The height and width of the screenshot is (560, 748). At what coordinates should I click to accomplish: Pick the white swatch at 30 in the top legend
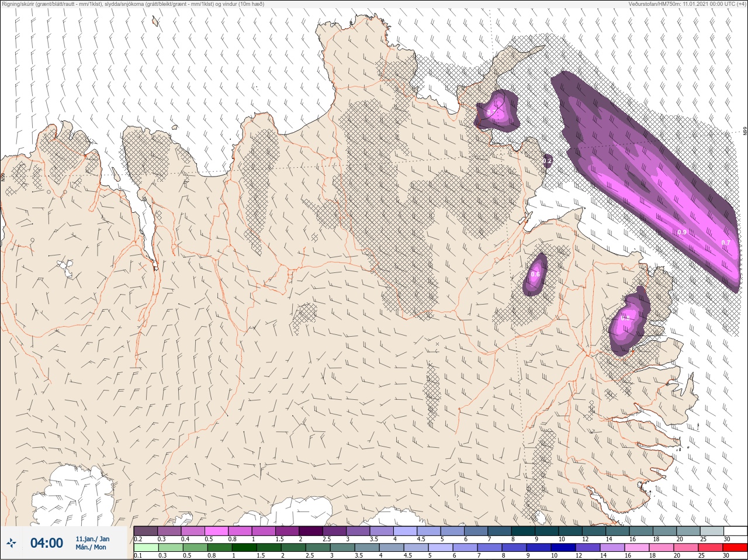tap(736, 531)
